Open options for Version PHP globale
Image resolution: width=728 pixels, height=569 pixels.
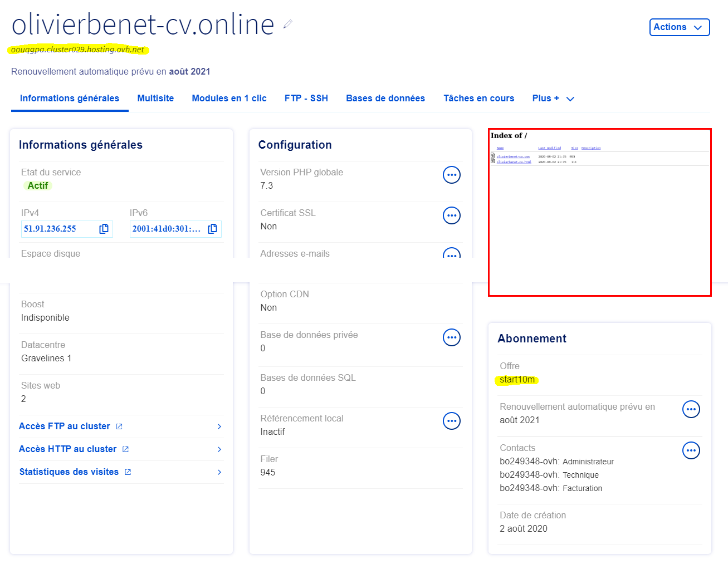[451, 175]
